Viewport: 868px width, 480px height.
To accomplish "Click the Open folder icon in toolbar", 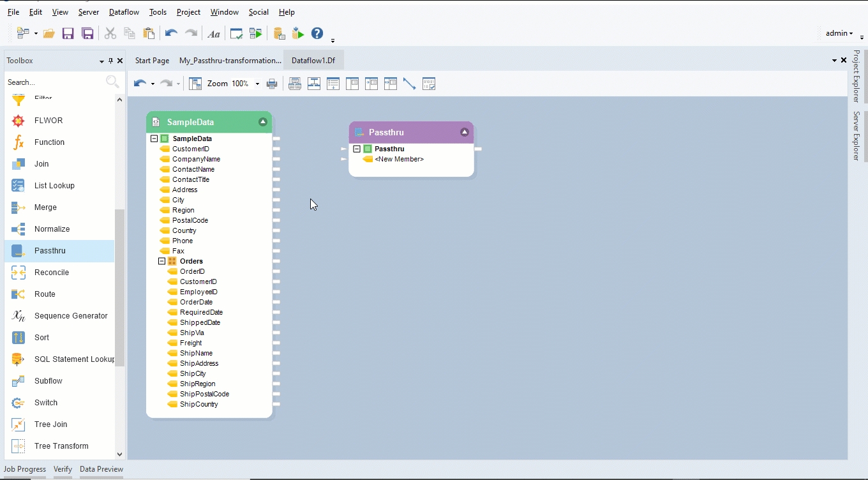I will [x=49, y=34].
